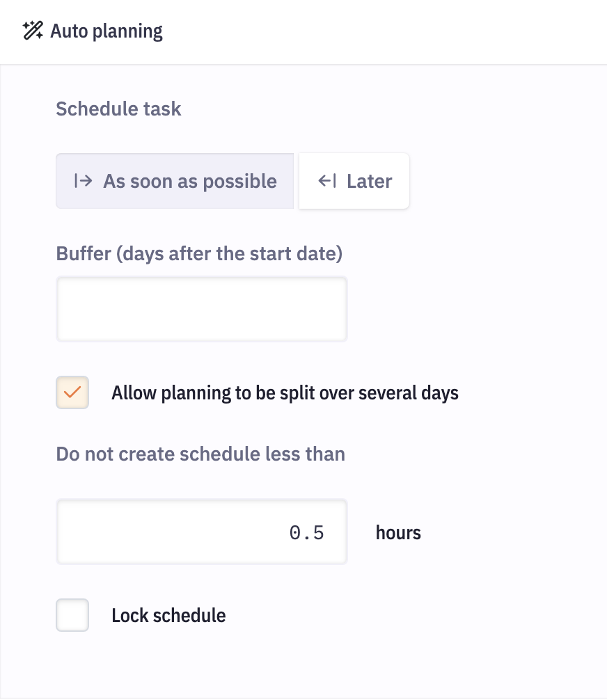The image size is (607, 700).
Task: Focus the Buffer days input field
Action: pyautogui.click(x=201, y=310)
